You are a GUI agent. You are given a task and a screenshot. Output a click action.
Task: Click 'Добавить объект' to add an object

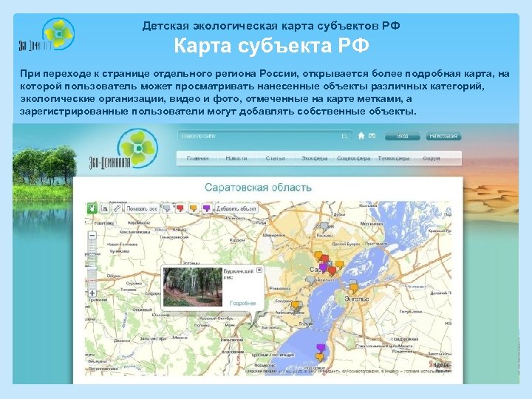[x=236, y=208]
